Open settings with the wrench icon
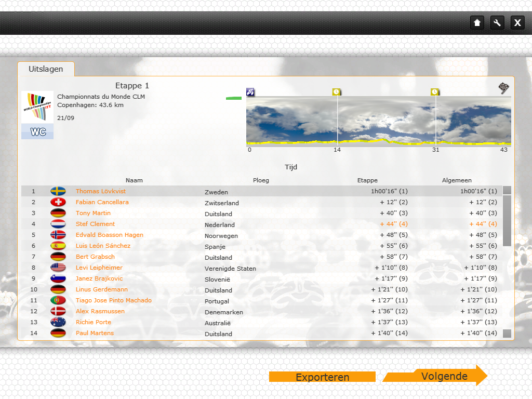Viewport: 532px width, 399px height. pos(497,22)
